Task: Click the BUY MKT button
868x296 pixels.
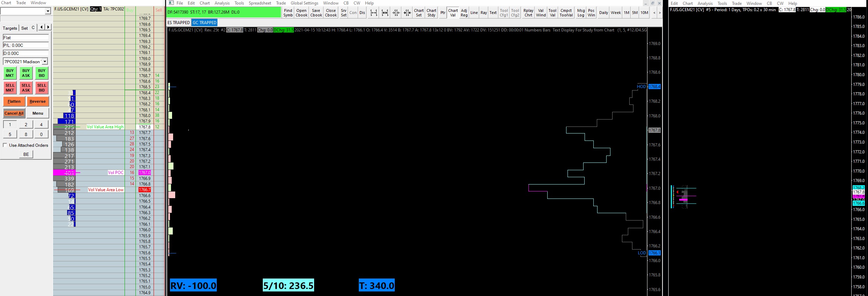Action: pyautogui.click(x=10, y=73)
